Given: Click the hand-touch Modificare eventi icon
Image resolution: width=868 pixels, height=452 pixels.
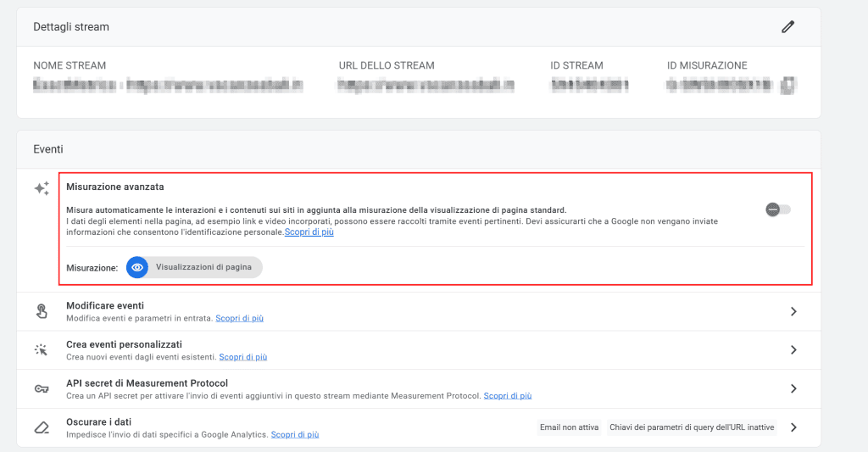Looking at the screenshot, I should pos(42,311).
